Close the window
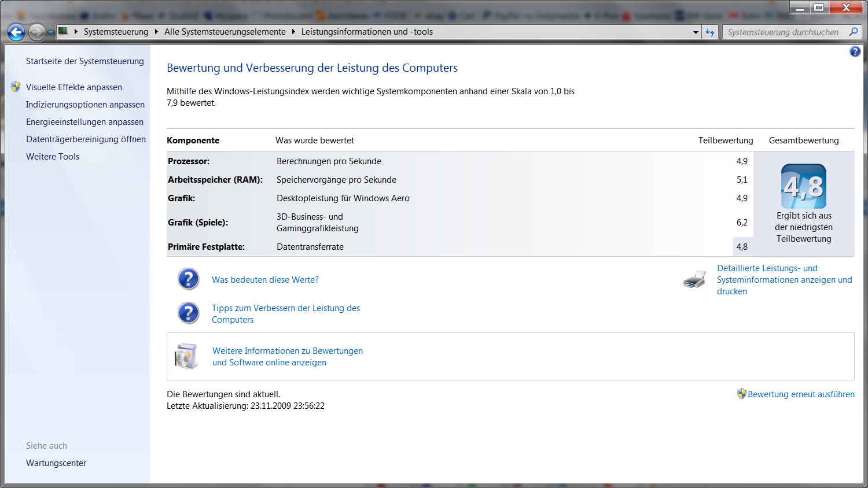The height and width of the screenshot is (488, 868). [846, 8]
